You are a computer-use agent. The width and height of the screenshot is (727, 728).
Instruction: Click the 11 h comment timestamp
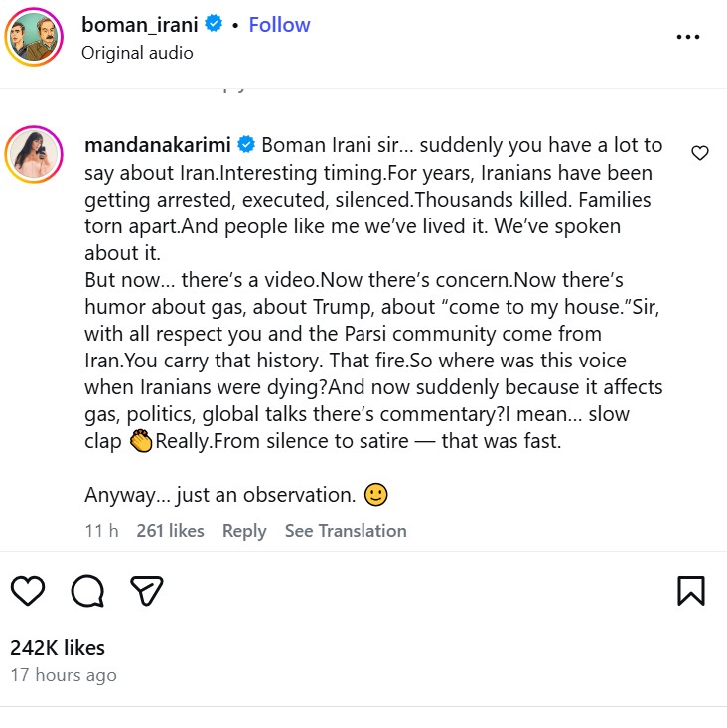[x=101, y=531]
